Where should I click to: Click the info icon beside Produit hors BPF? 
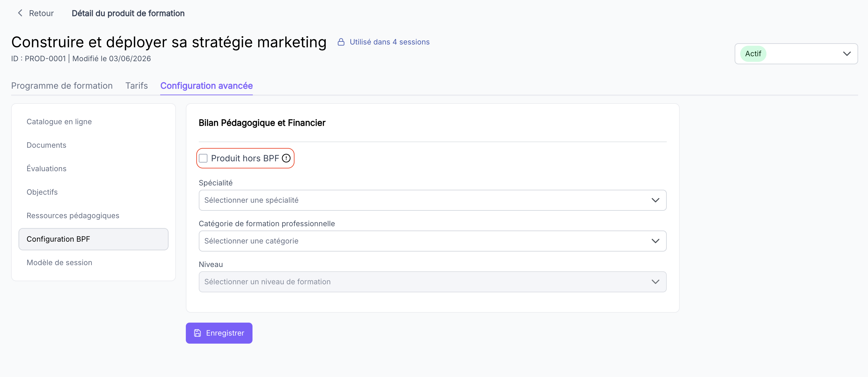click(x=286, y=158)
